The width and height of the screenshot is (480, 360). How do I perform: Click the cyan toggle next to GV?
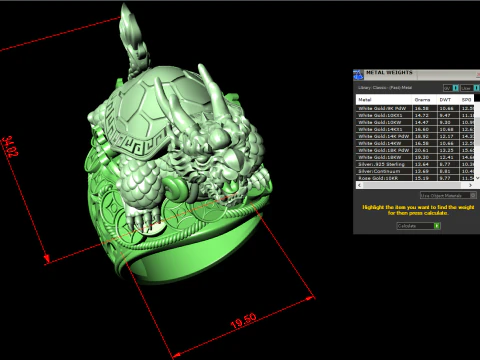[455, 88]
